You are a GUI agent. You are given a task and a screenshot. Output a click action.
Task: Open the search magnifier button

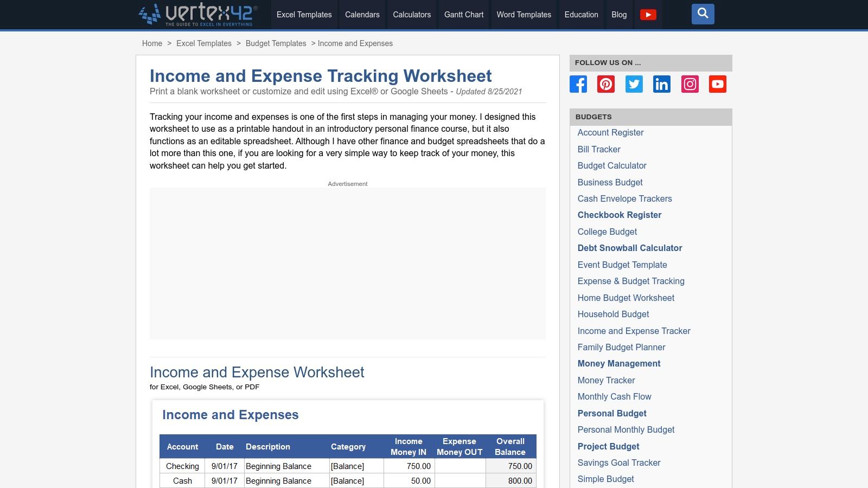[x=703, y=14]
